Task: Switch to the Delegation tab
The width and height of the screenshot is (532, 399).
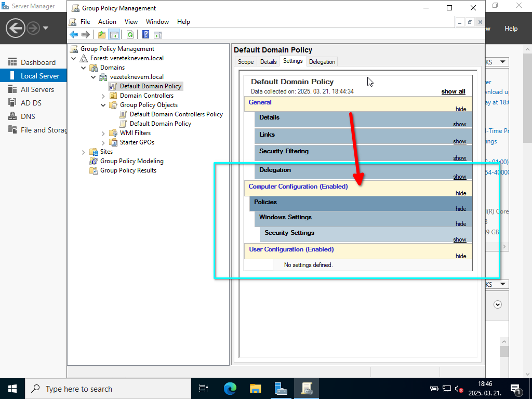Action: point(322,62)
